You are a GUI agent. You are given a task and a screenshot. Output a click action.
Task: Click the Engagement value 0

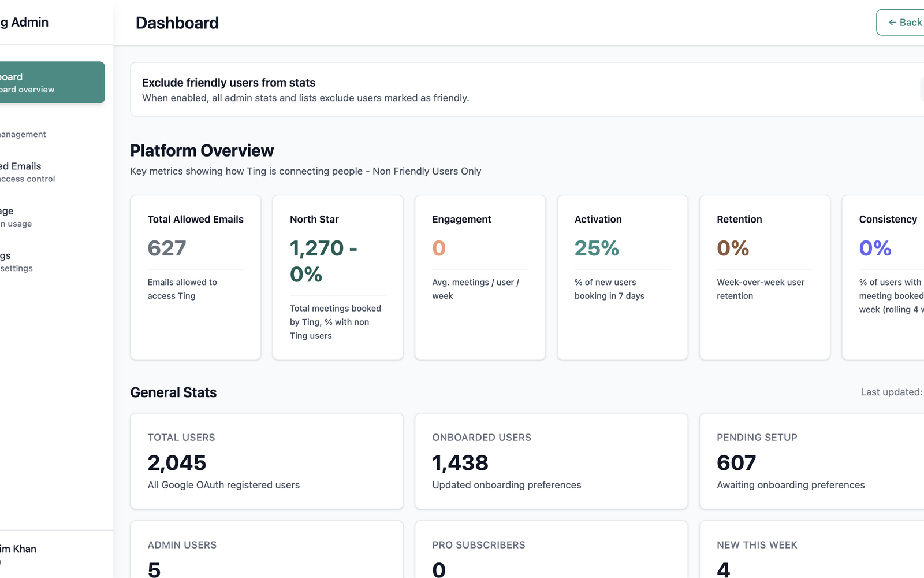pos(439,248)
